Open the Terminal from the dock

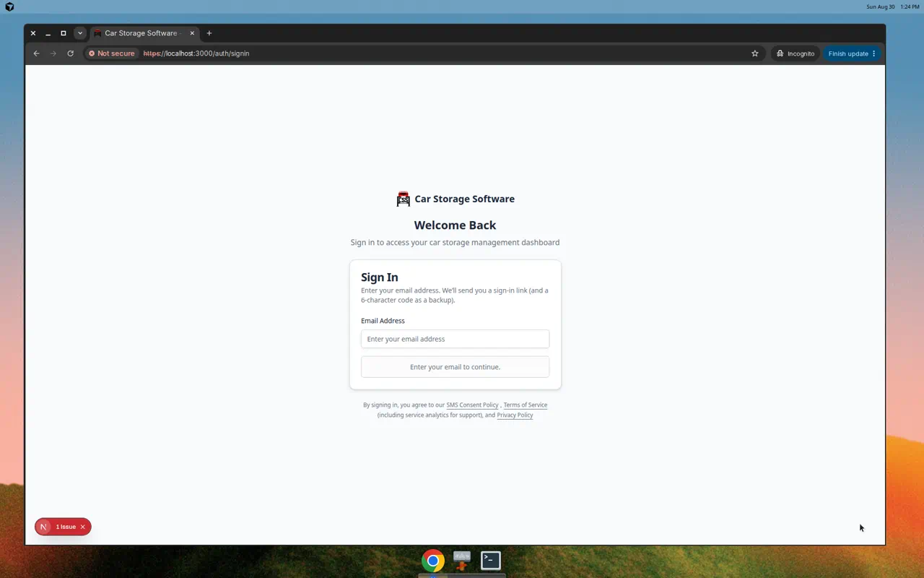491,561
